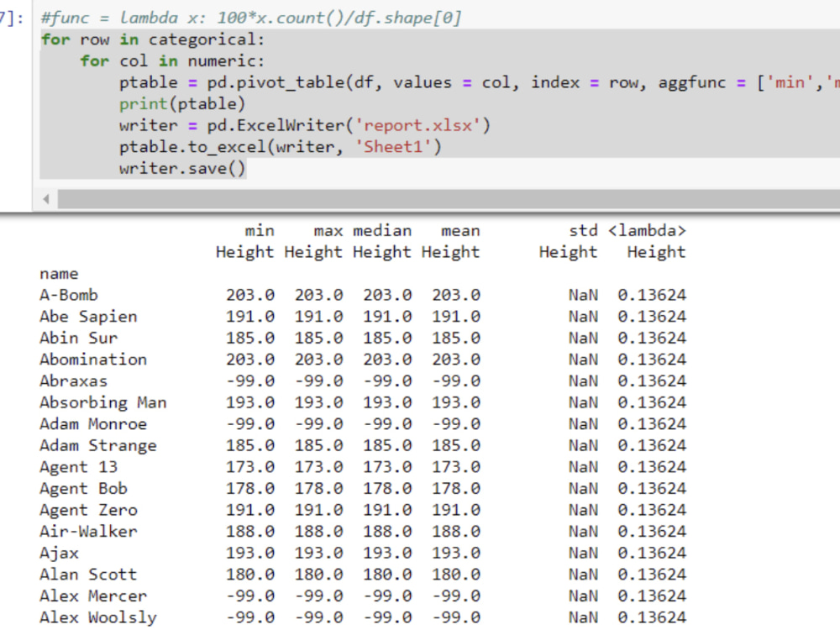Click the 'min' column header
Viewport: 840px width, 630px height.
pos(260,231)
